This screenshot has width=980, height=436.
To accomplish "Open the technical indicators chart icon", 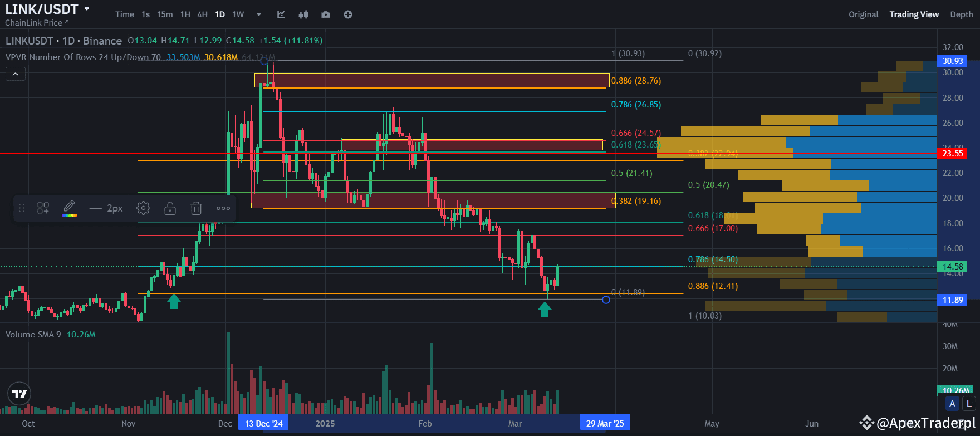I will tap(281, 14).
